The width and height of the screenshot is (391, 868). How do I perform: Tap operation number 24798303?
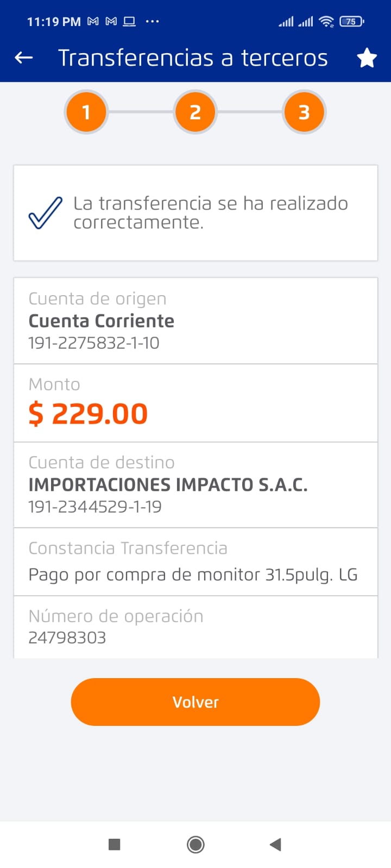(x=67, y=637)
